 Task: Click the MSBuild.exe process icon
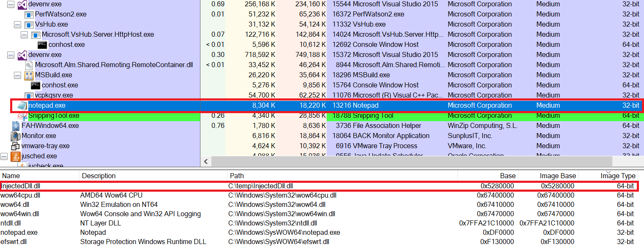point(29,75)
